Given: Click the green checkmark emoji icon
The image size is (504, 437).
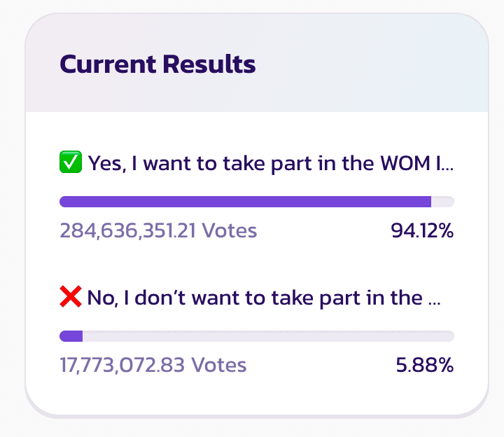Looking at the screenshot, I should point(71,162).
